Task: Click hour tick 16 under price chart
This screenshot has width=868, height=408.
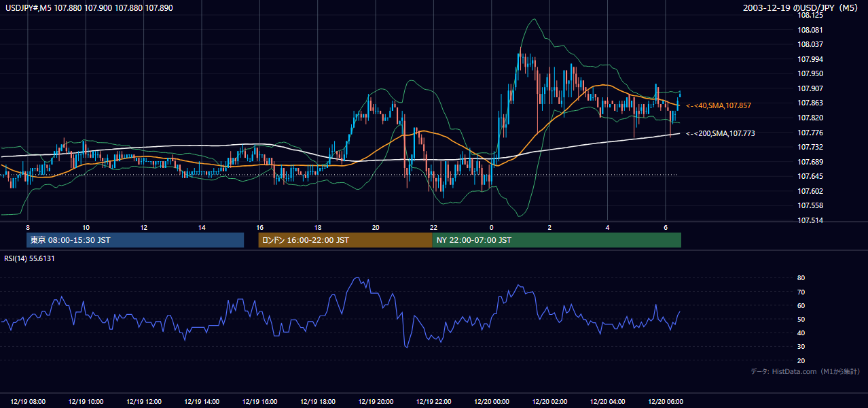Action: [260, 227]
